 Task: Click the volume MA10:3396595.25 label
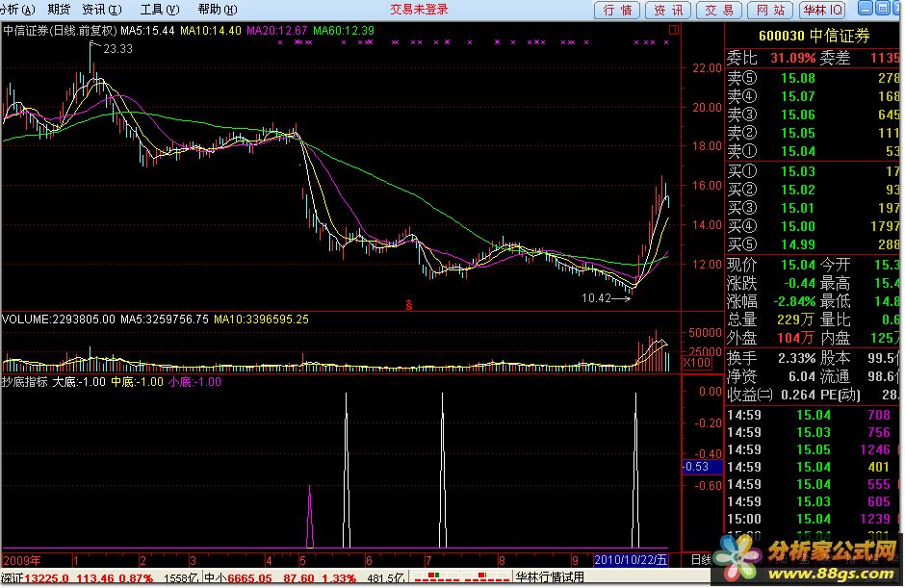coord(261,320)
